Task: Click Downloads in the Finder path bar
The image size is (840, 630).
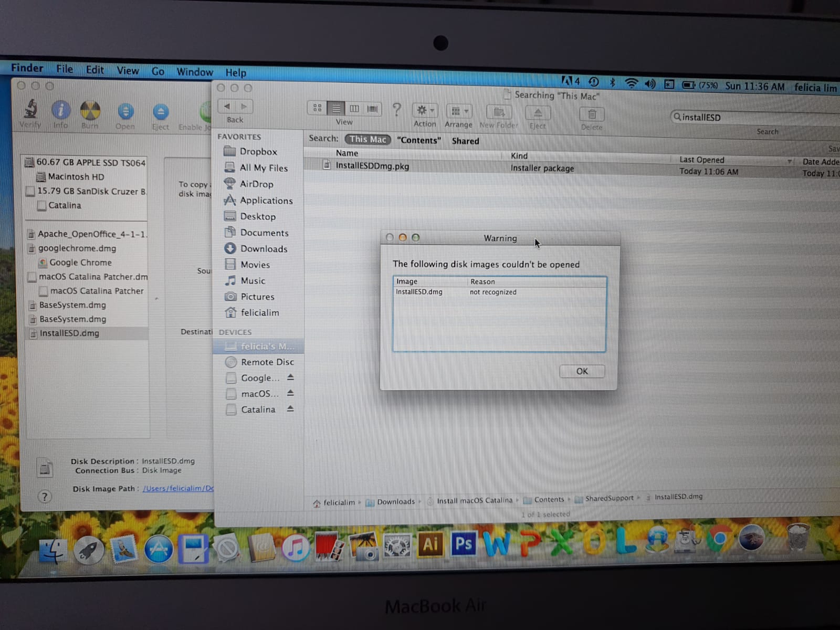Action: coord(391,502)
